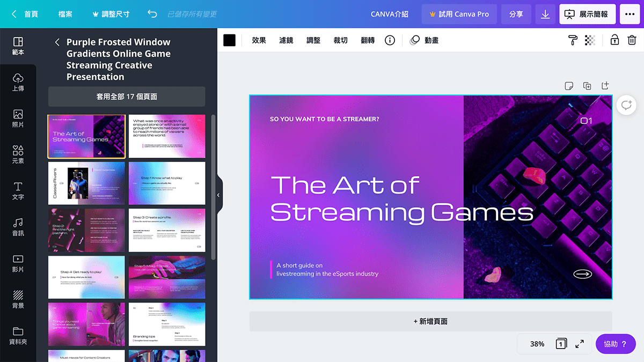The image size is (644, 362).
Task: Toggle fullscreen view with expand arrows
Action: coord(580,344)
